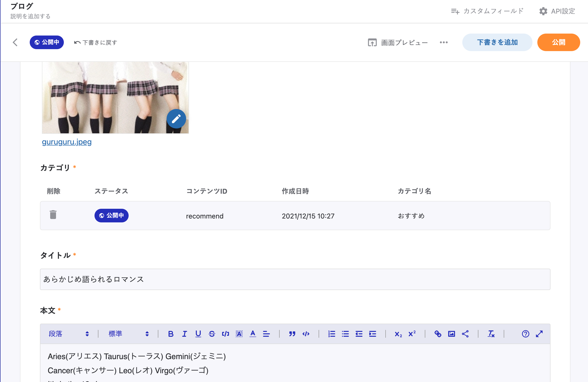Click the orange 公開 publish button
Screen dimensions: 588x382
pos(558,42)
